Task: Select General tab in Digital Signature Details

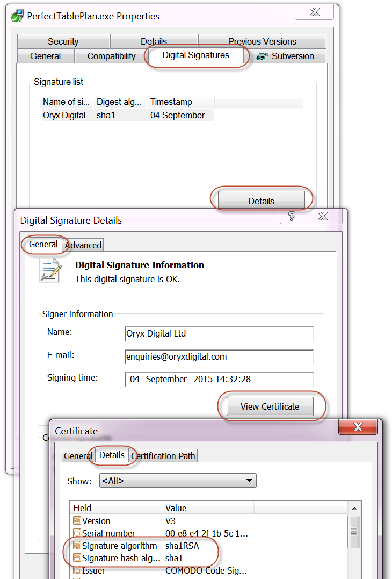Action: coord(43,245)
